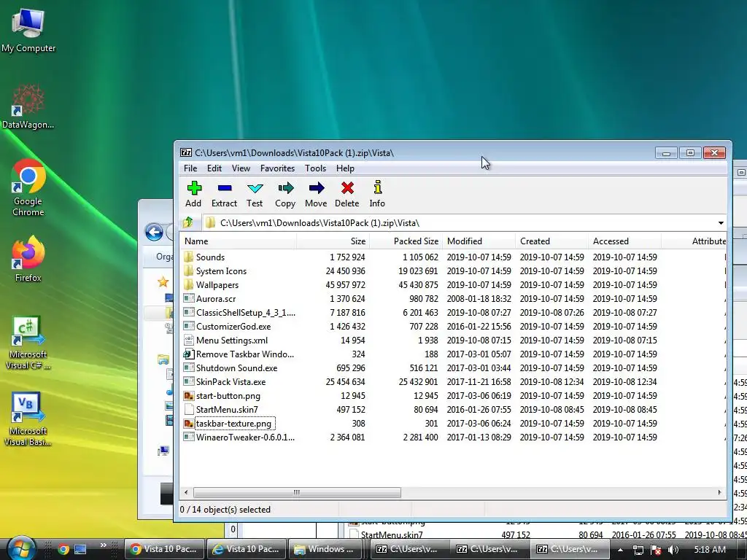The image size is (747, 560).
Task: Sort by Accessed column header
Action: pyautogui.click(x=624, y=241)
